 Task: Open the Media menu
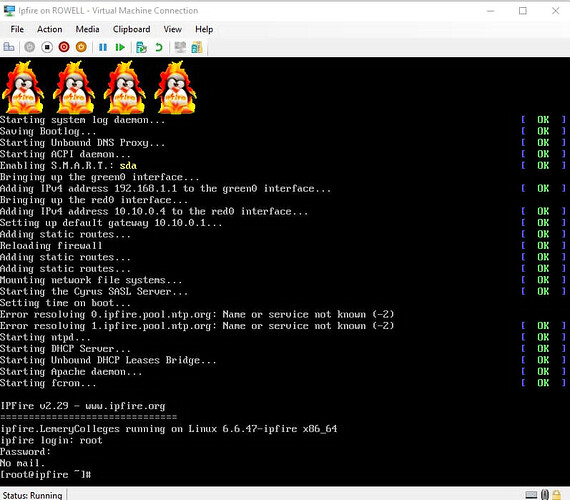tap(87, 29)
